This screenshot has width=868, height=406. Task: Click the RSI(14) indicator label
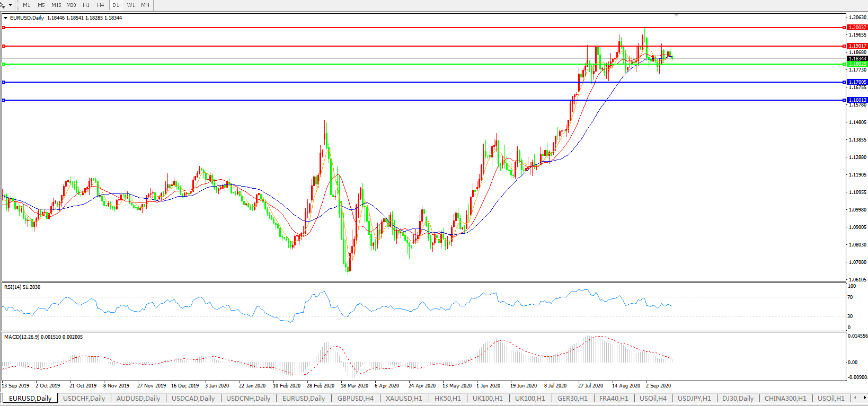(x=22, y=287)
